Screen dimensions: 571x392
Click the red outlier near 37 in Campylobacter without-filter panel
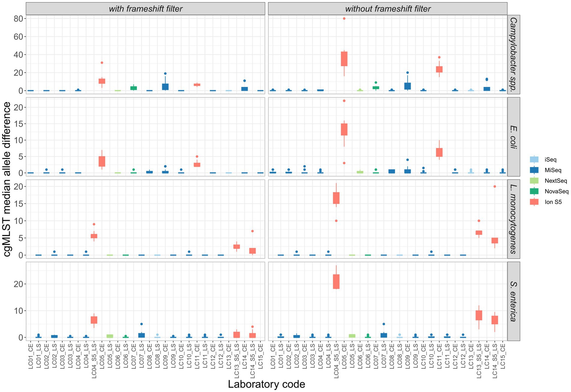439,57
